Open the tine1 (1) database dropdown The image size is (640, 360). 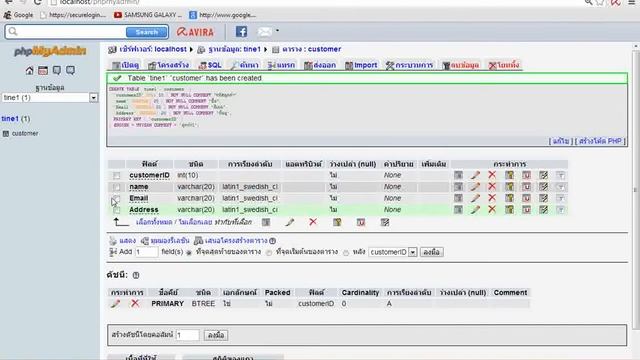tap(50, 98)
